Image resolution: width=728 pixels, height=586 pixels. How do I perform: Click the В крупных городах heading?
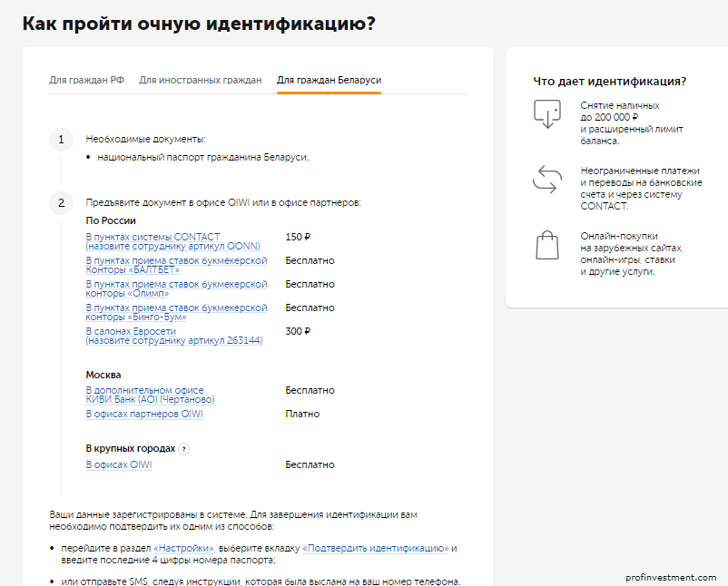(131, 449)
